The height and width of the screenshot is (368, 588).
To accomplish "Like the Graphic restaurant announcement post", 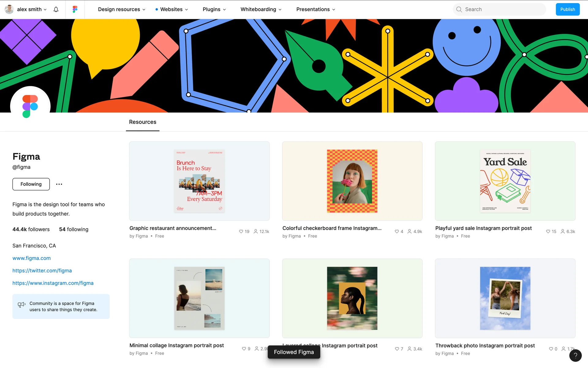I will pos(241,232).
